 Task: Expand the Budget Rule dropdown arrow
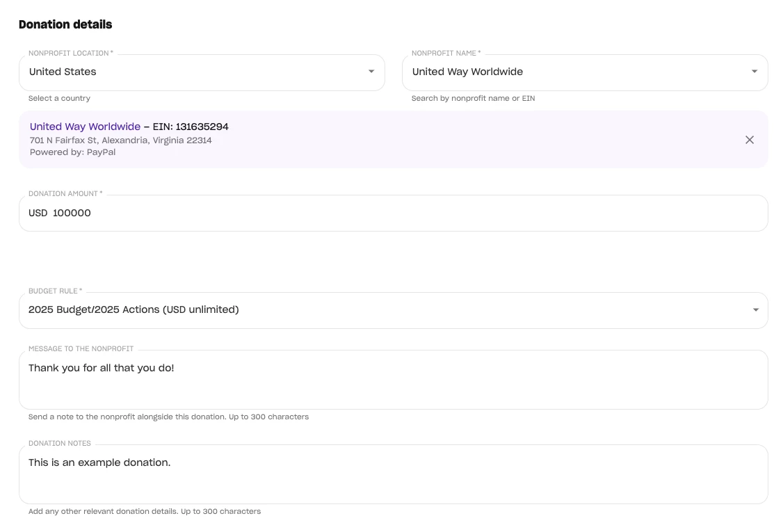point(756,309)
